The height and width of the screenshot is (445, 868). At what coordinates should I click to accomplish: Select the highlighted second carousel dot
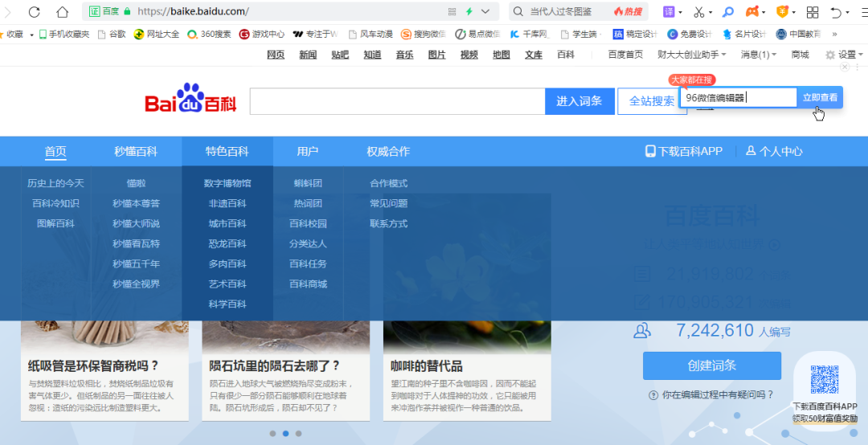[x=285, y=434]
